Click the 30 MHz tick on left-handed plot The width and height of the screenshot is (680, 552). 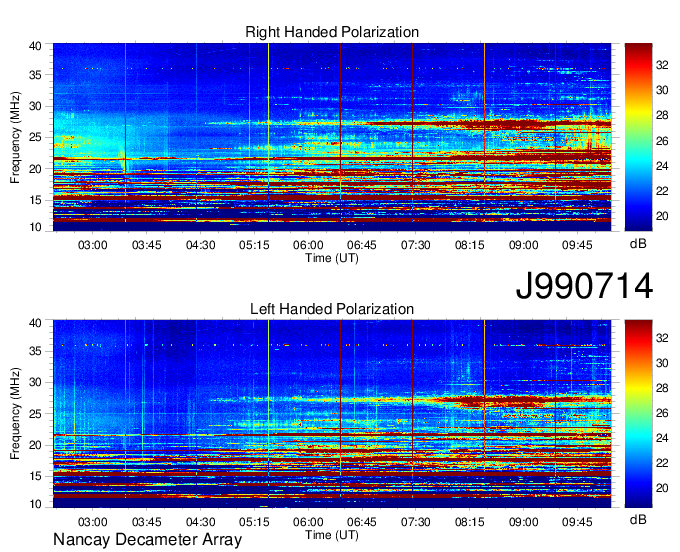[35, 382]
